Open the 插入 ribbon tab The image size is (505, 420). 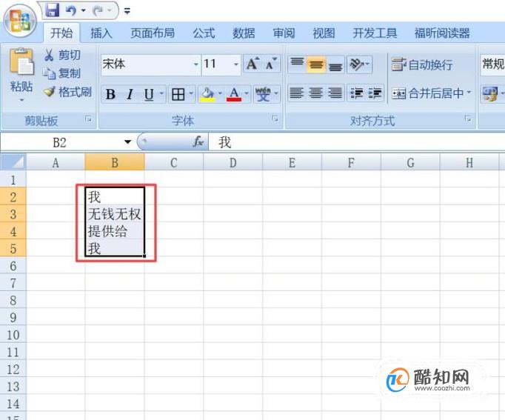101,33
